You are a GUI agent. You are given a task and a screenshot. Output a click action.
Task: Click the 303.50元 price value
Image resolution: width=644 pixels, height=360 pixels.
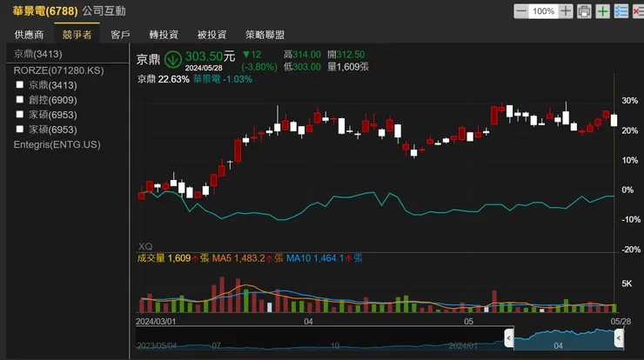pyautogui.click(x=210, y=57)
